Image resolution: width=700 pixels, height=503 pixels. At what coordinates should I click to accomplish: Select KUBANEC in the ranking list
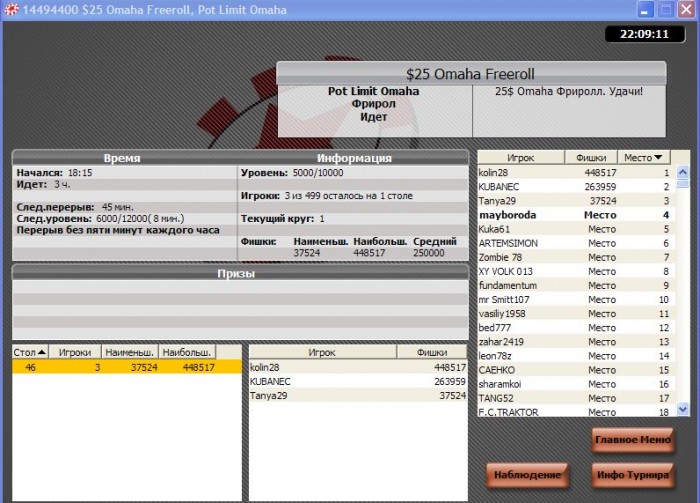coord(575,187)
